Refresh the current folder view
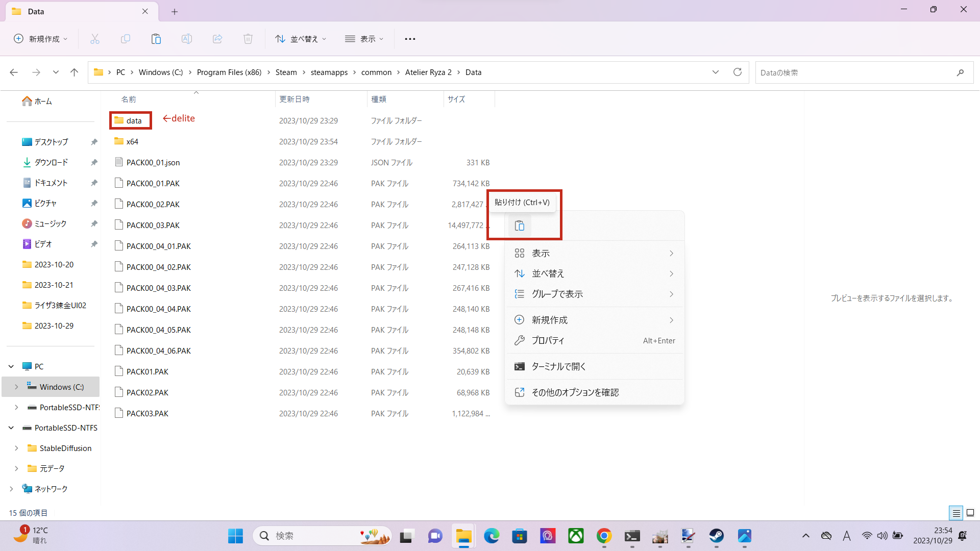Image resolution: width=980 pixels, height=551 pixels. [738, 72]
